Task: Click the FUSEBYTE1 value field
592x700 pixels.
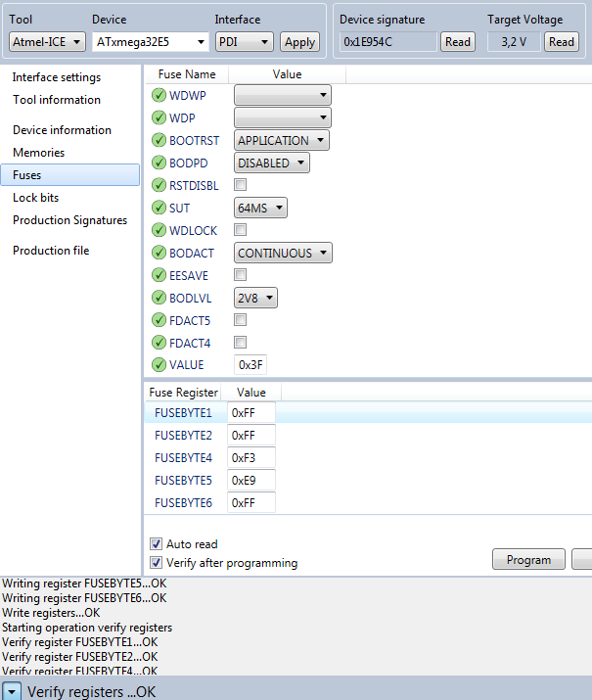Action: (x=251, y=412)
